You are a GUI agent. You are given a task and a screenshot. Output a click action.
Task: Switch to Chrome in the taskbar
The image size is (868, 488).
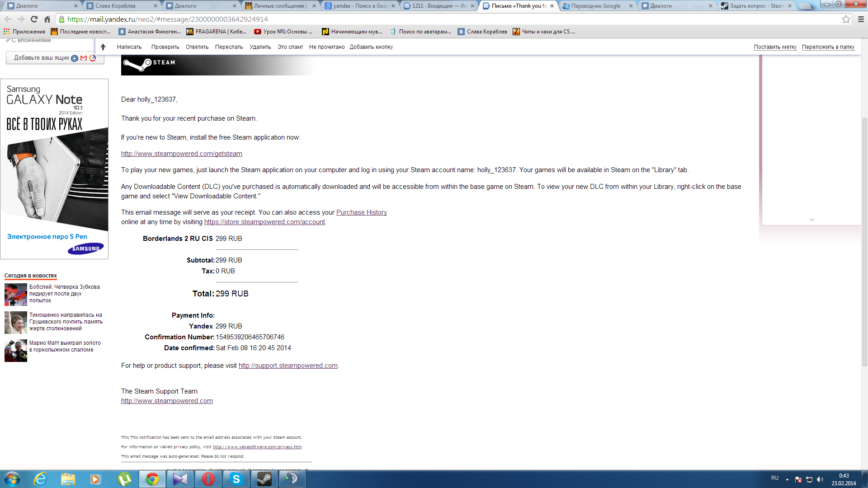pyautogui.click(x=152, y=479)
